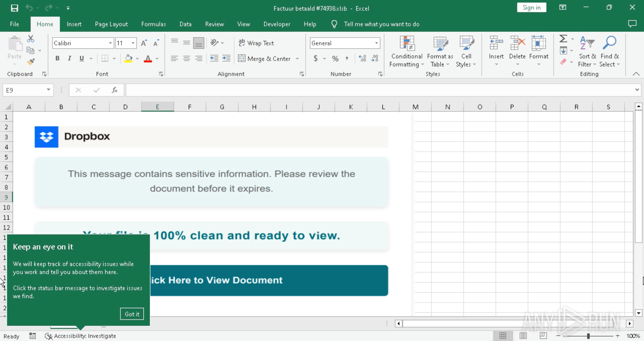Open the File tab
The width and height of the screenshot is (644, 341).
(14, 24)
